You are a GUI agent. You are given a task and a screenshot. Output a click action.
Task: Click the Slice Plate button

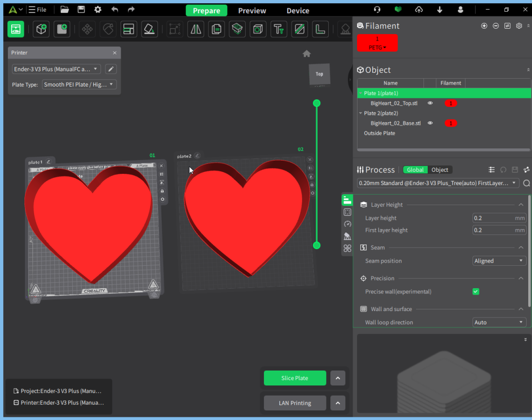coord(295,378)
